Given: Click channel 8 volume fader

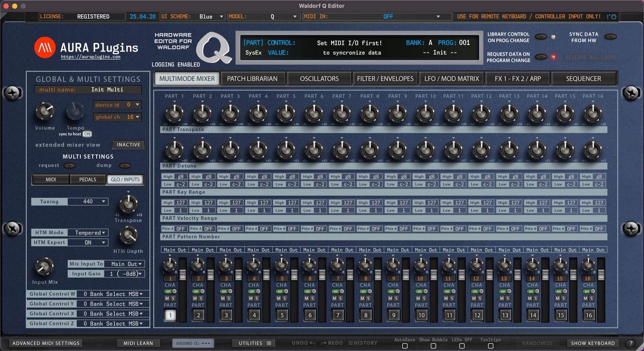Looking at the screenshot, I should click(378, 275).
